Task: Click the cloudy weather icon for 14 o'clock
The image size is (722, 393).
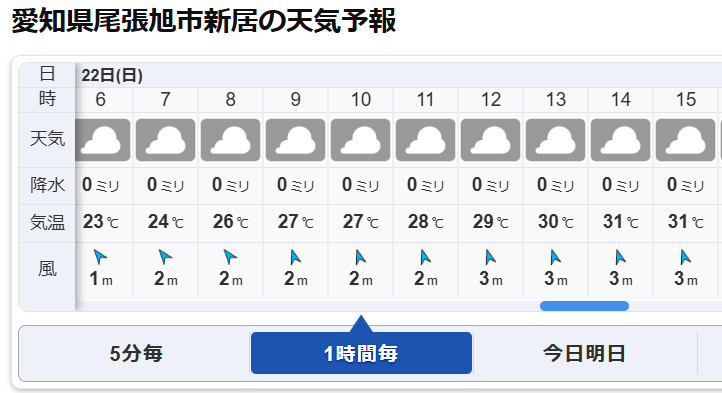Action: click(620, 140)
